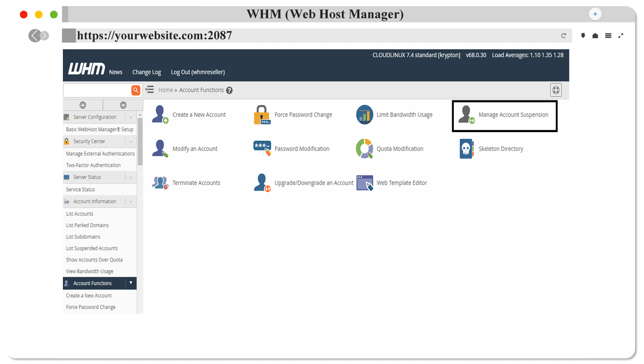The height and width of the screenshot is (364, 644).
Task: Click the browser download arrow icon
Action: (x=583, y=36)
